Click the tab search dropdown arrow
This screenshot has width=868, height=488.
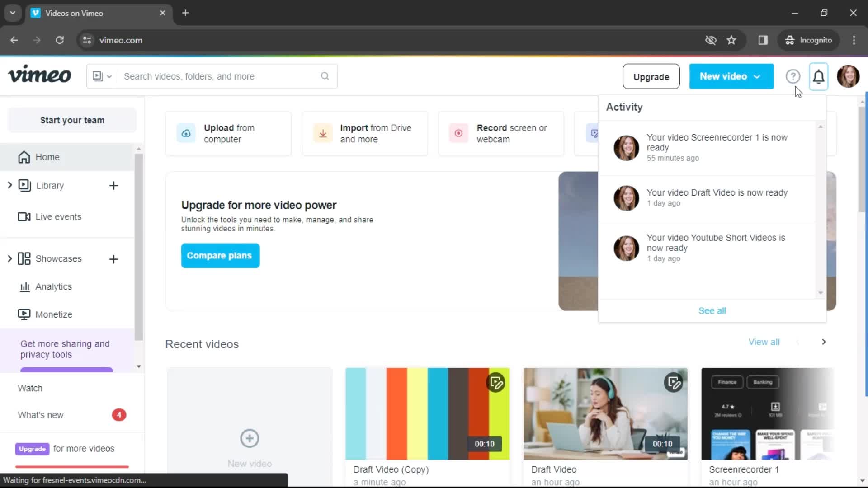(x=13, y=13)
